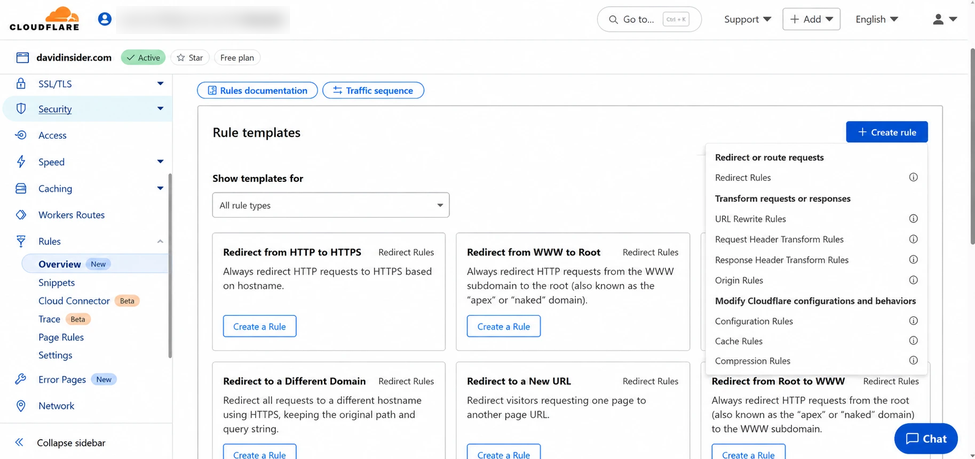The height and width of the screenshot is (459, 975).
Task: Click the Security shield icon
Action: (x=21, y=109)
